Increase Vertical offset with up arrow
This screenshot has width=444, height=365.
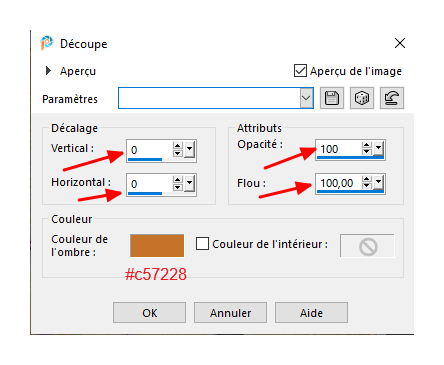pos(178,146)
